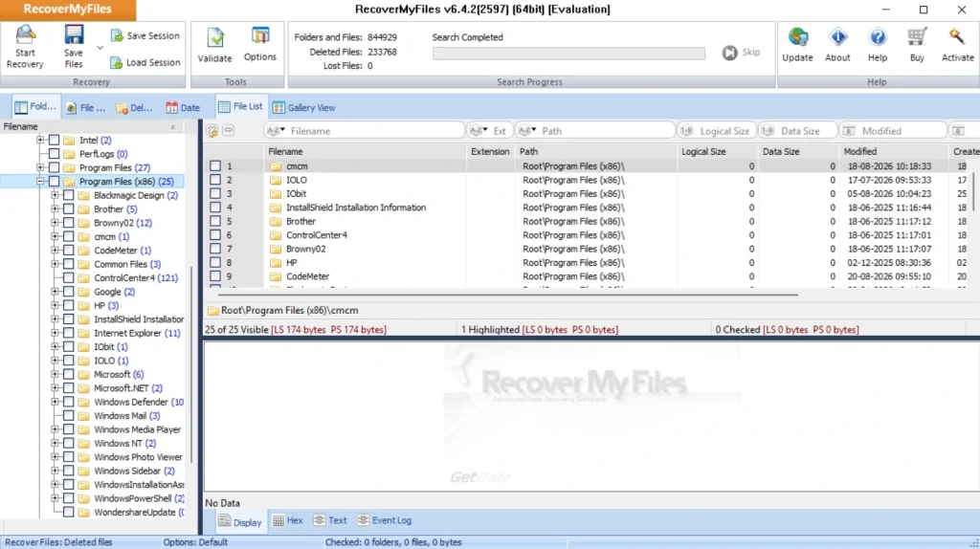Click the Update globe icon
The height and width of the screenshot is (549, 980).
[x=797, y=37]
